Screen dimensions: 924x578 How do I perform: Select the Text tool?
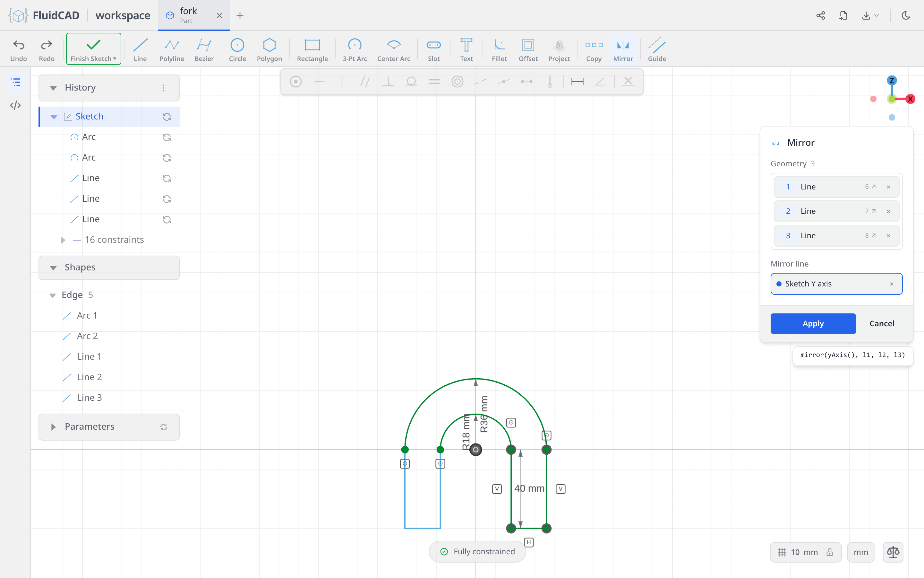click(466, 50)
